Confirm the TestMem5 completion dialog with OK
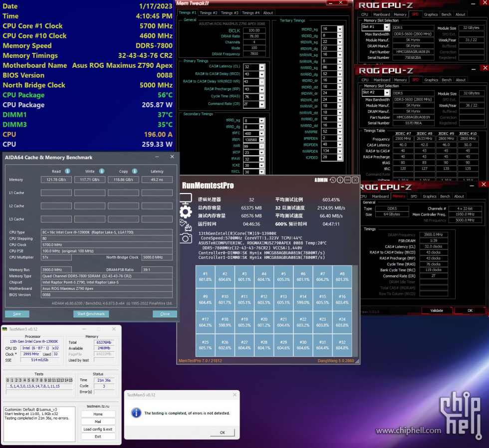 coord(223,433)
